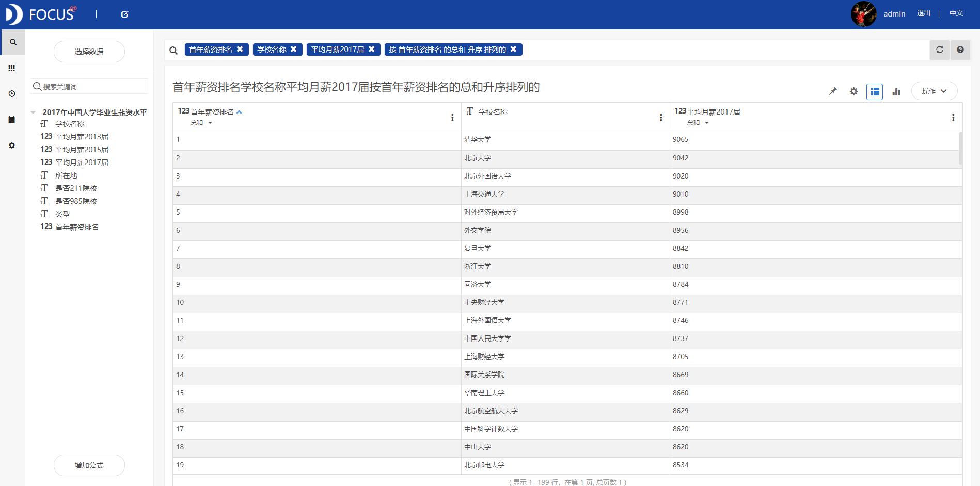Open the 平均月薪2017届 column options menu
This screenshot has width=980, height=486.
(x=953, y=117)
